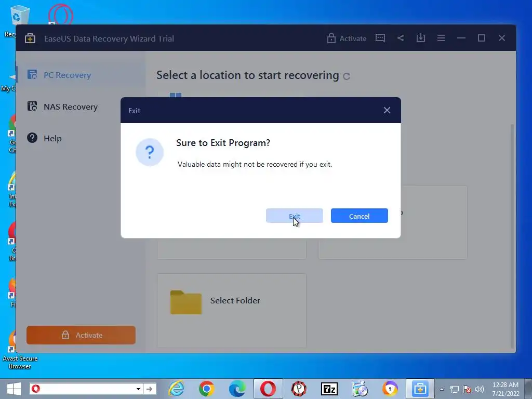532x399 pixels.
Task: Select NAS Recovery in the sidebar
Action: (81, 107)
